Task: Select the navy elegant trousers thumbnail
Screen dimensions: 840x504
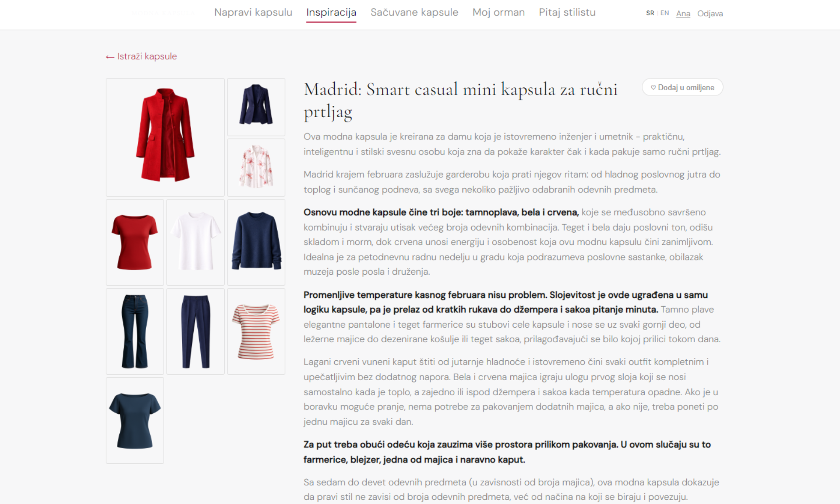Action: tap(195, 331)
